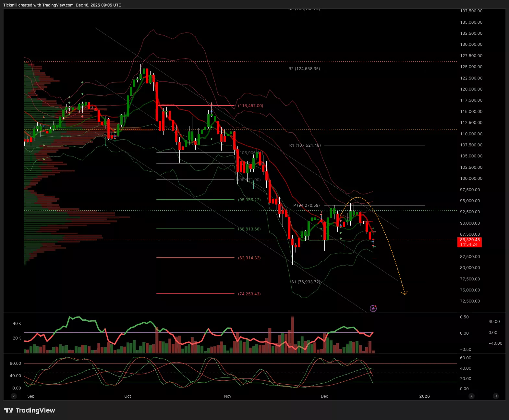The image size is (509, 420).
Task: Click the B badge on the time axis
Action: 496,396
